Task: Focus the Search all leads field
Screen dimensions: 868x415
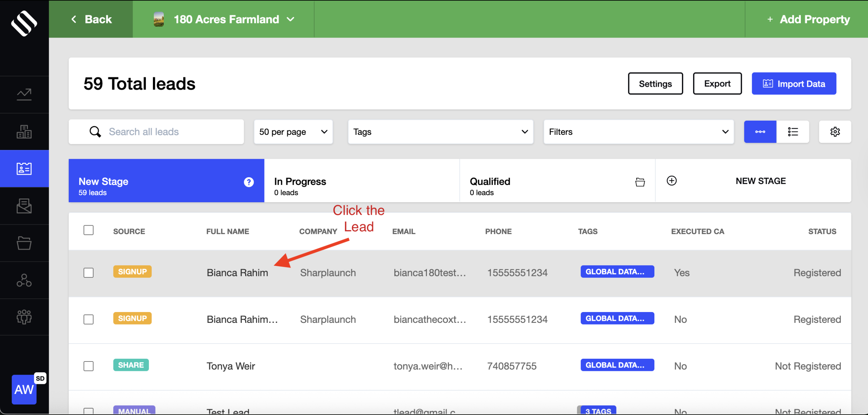Action: [156, 132]
